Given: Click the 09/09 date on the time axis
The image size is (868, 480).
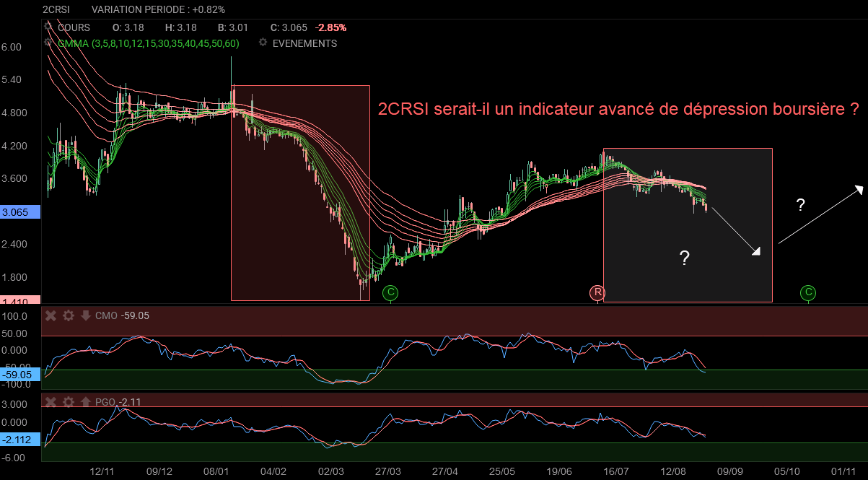Looking at the screenshot, I should 730,471.
